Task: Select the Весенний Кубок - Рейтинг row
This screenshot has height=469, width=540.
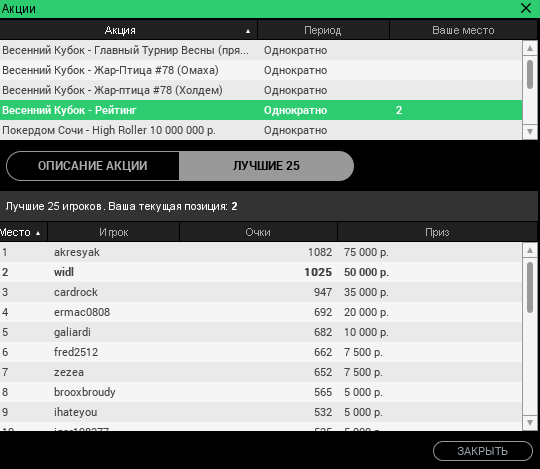Action: (261, 110)
